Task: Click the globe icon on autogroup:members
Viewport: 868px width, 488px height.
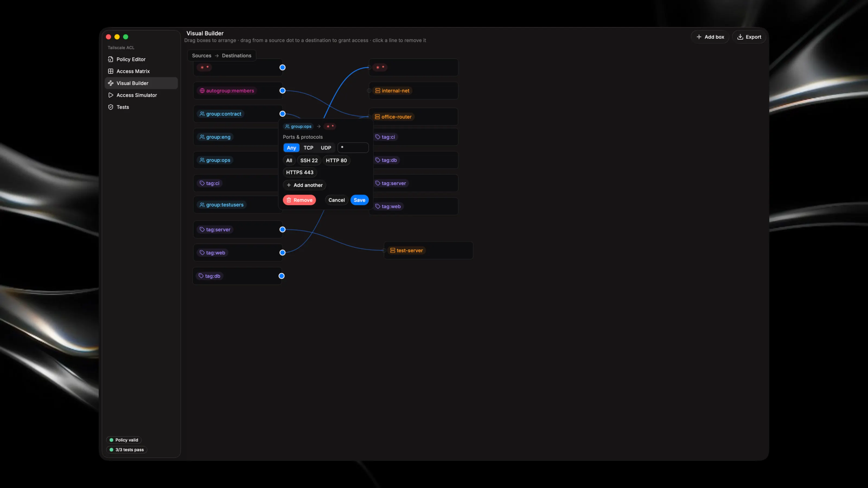Action: 202,91
